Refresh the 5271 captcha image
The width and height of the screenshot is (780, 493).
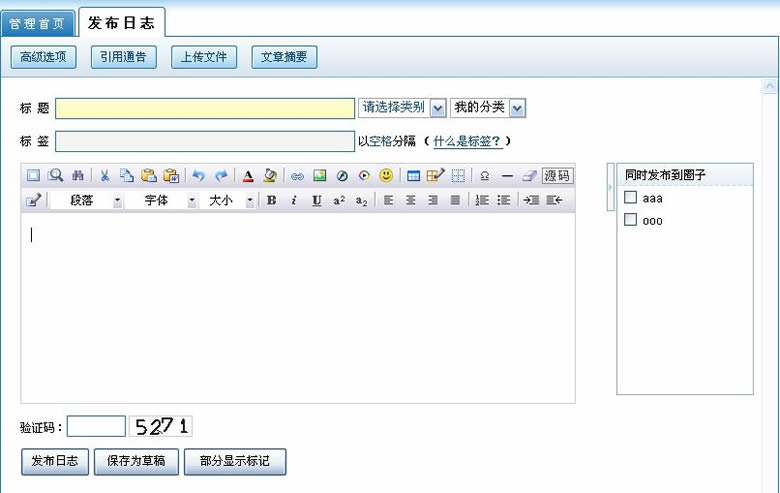[x=161, y=426]
